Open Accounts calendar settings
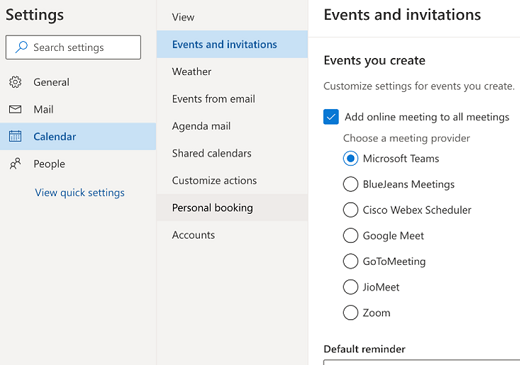520x365 pixels. (232, 235)
